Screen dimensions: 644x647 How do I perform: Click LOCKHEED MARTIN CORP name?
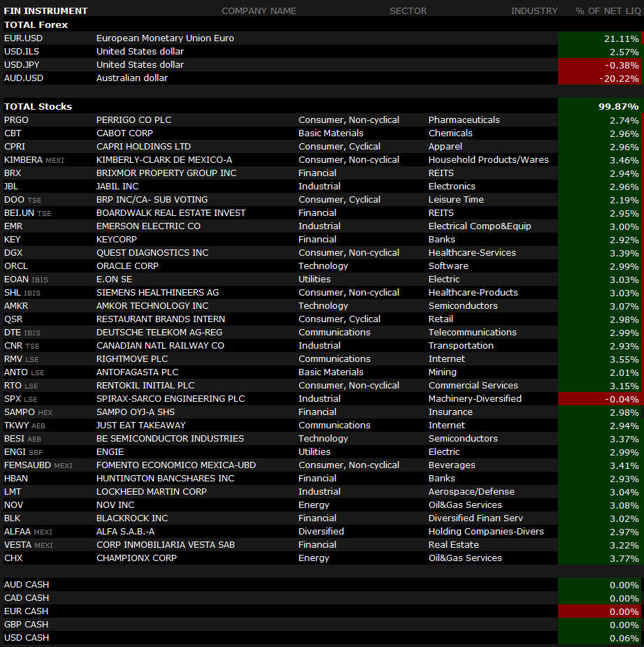151,491
